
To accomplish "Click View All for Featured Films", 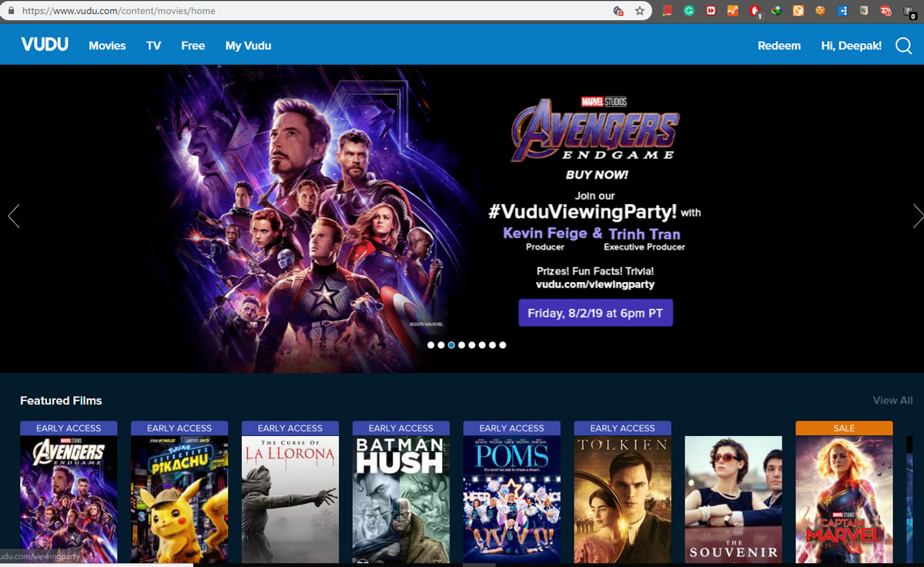I will (x=892, y=400).
